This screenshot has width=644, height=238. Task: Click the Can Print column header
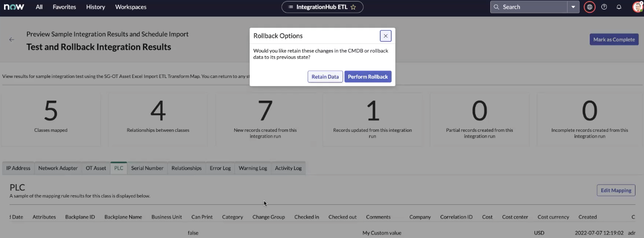[202, 217]
